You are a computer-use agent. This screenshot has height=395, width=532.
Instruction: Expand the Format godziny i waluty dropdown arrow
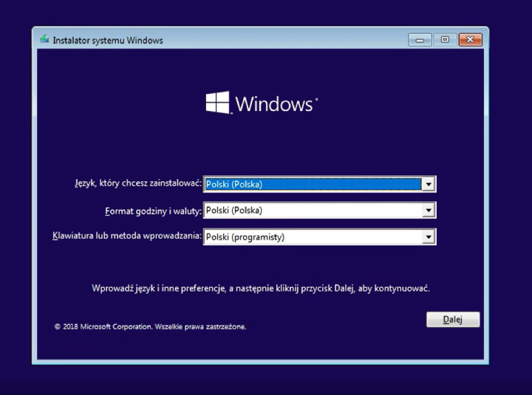[x=429, y=210]
